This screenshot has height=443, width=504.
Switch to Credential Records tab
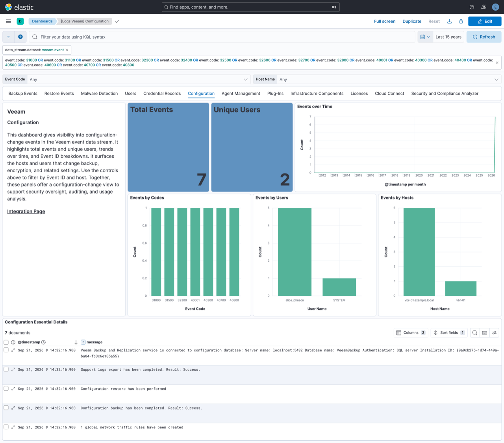pyautogui.click(x=162, y=94)
